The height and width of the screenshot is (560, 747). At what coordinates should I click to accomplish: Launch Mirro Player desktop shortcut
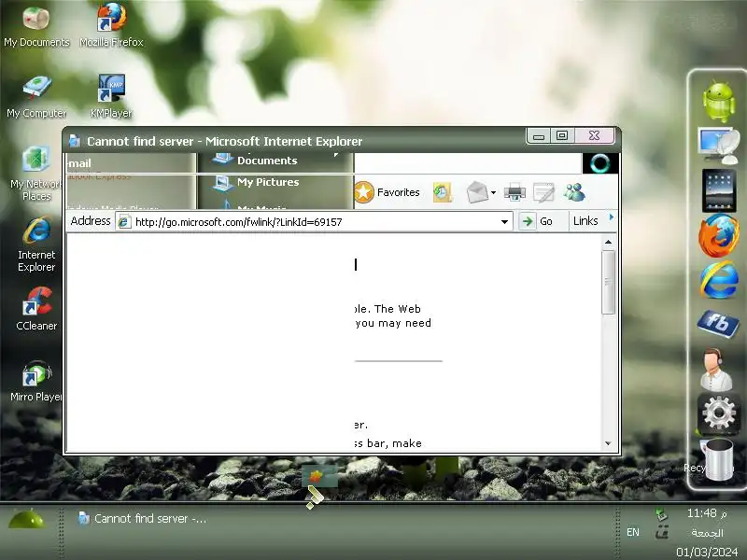tap(36, 381)
